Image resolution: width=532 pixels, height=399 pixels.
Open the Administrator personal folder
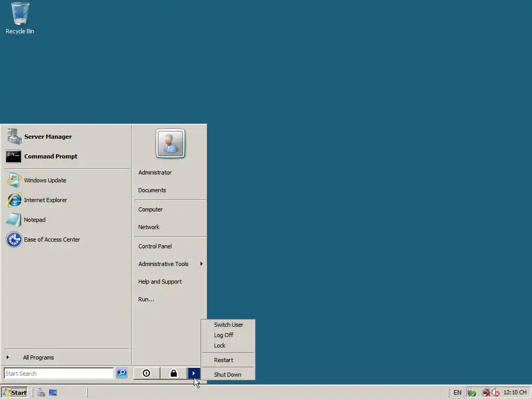tap(170, 172)
